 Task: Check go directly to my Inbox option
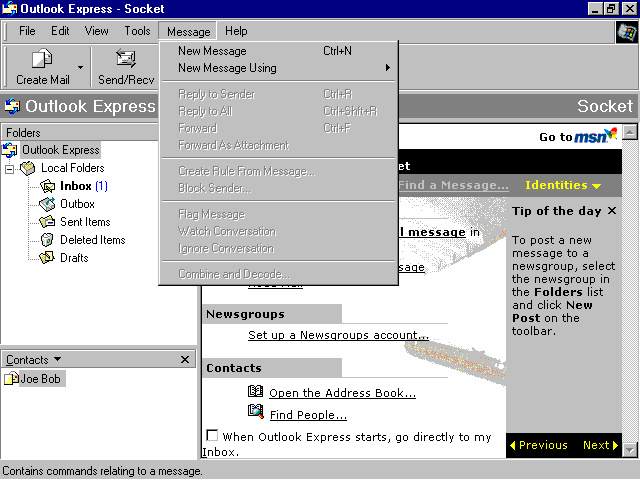[212, 435]
